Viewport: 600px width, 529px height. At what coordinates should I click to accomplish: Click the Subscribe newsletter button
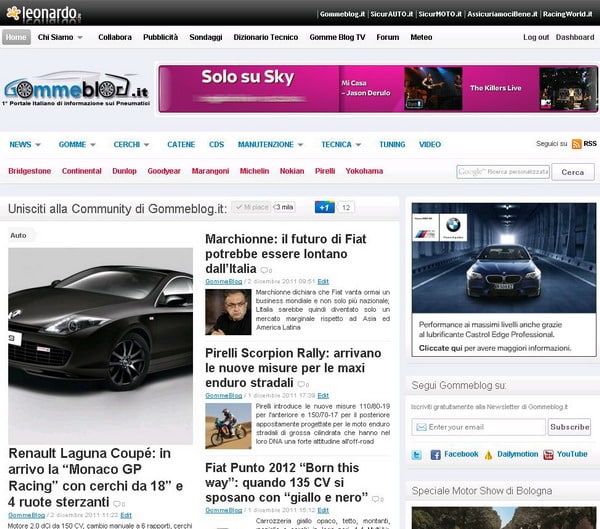pos(569,427)
